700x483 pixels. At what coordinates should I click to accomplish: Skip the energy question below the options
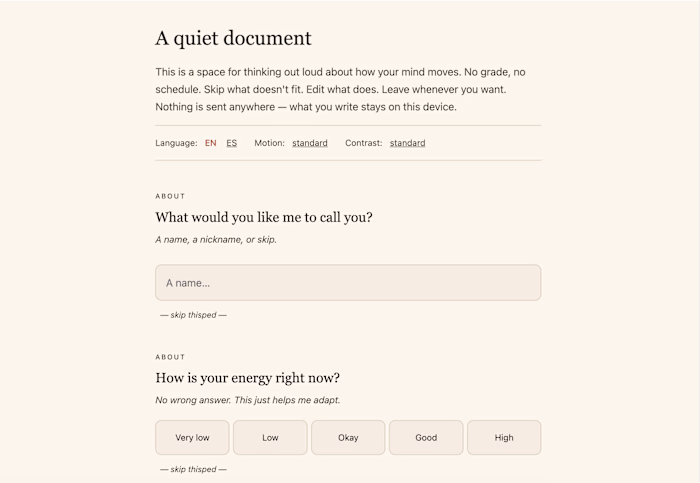click(193, 469)
